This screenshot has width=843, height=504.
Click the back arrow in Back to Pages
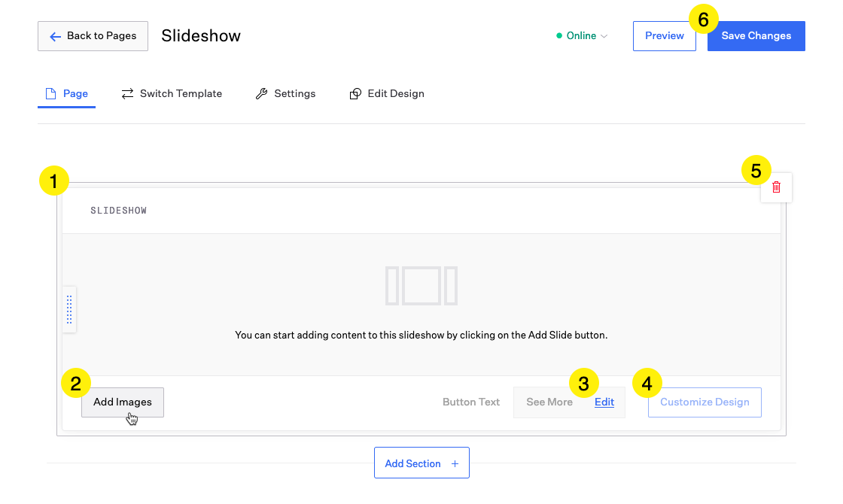pos(55,36)
